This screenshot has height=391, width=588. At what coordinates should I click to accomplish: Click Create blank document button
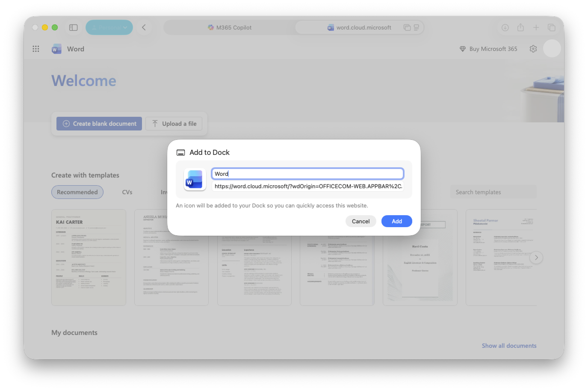point(99,124)
